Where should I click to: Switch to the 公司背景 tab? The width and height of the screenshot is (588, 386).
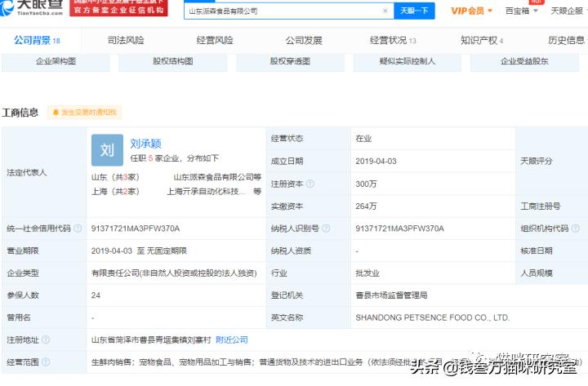(37, 40)
